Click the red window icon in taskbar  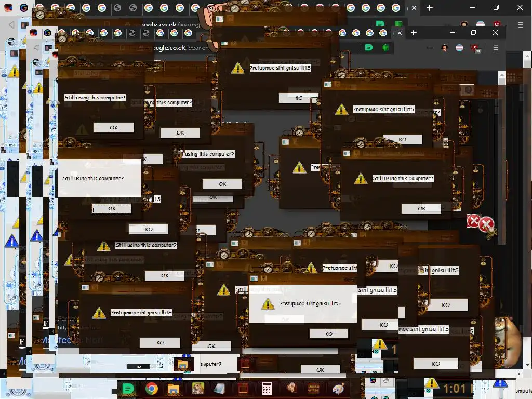pos(243,389)
